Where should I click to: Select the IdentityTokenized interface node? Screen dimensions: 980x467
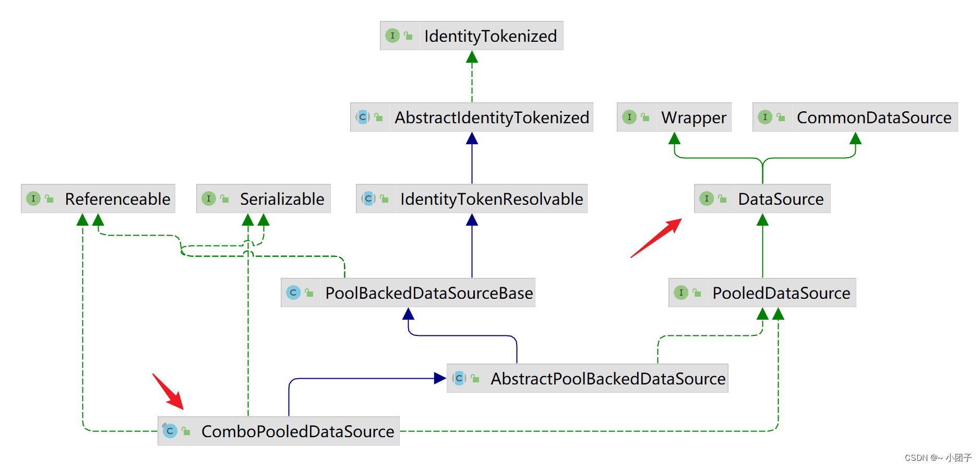click(x=472, y=36)
